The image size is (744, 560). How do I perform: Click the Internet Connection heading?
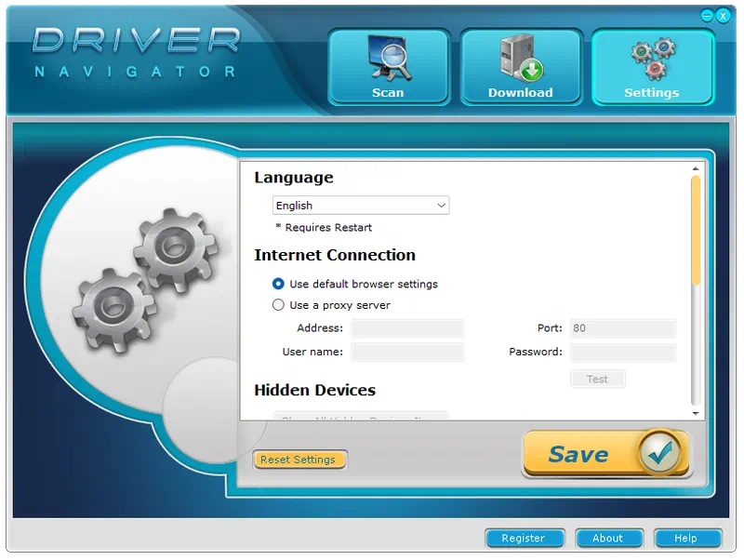pos(335,255)
